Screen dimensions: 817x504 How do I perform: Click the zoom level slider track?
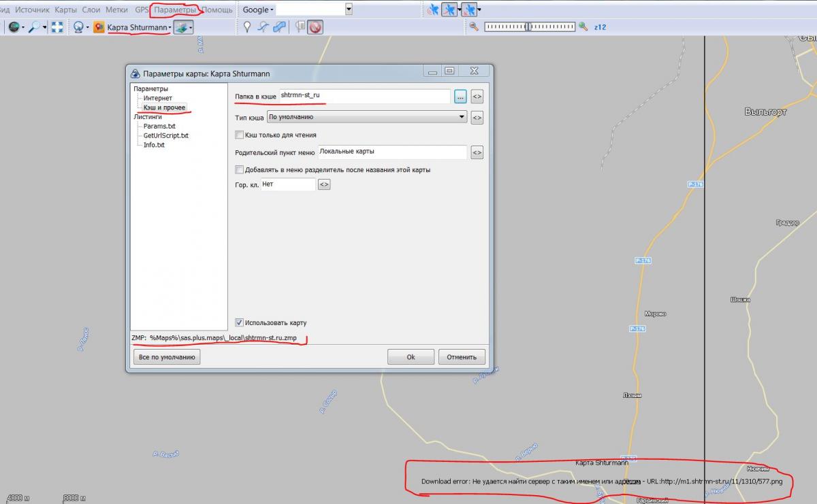pos(529,27)
